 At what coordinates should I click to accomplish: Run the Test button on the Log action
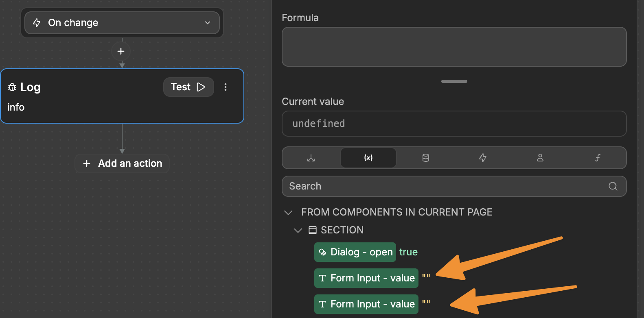pos(188,87)
